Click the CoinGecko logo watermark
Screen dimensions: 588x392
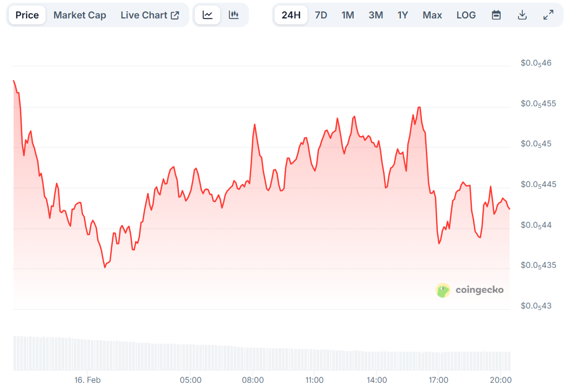click(x=470, y=290)
